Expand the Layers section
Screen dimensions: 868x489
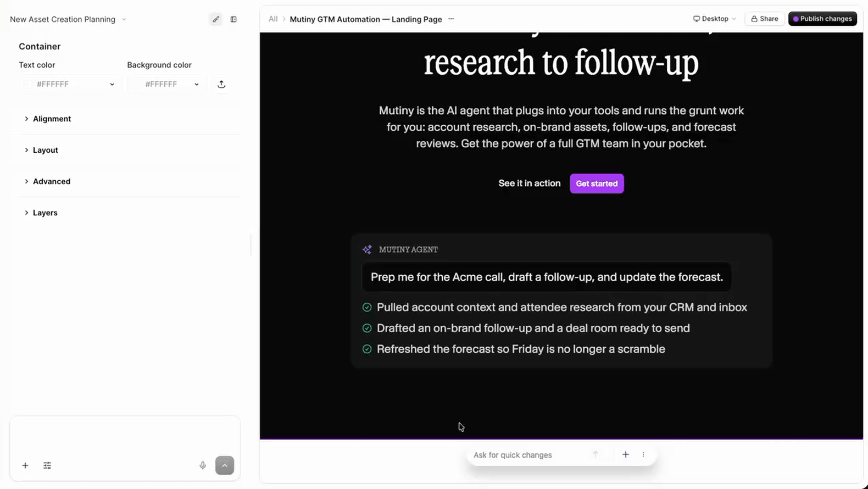pyautogui.click(x=40, y=213)
